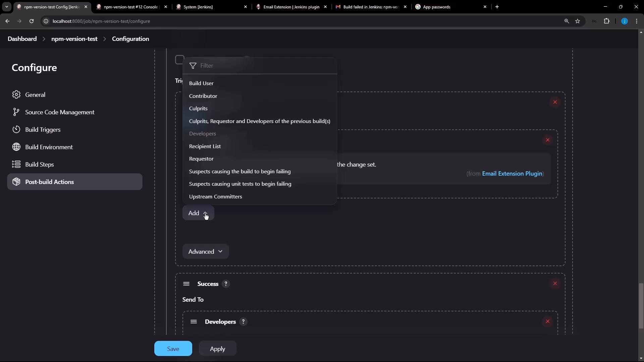
Task: Grab drag handle of Success trigger
Action: [x=186, y=284]
